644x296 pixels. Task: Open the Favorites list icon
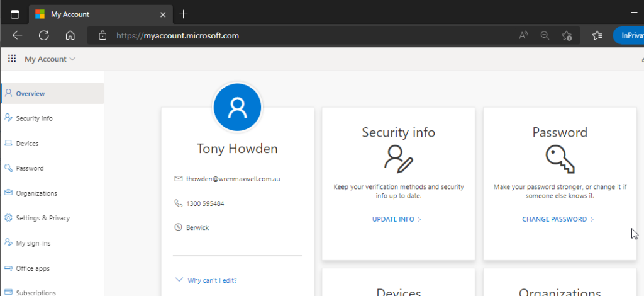[597, 36]
